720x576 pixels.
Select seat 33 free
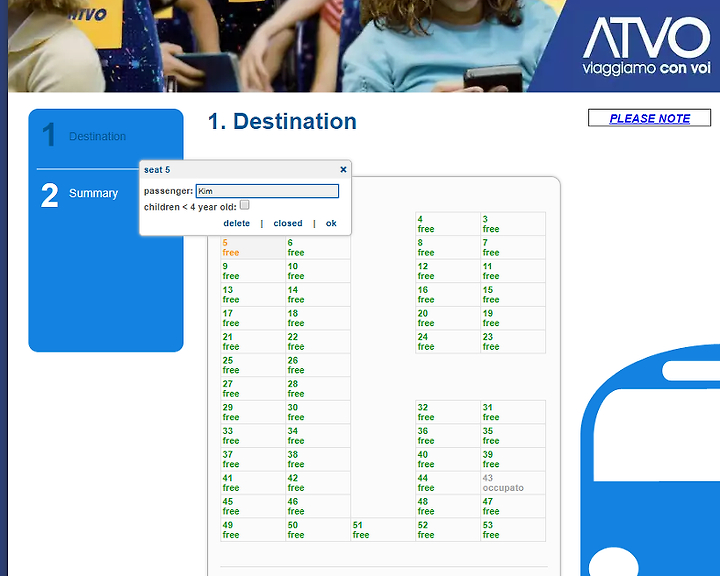tap(253, 435)
